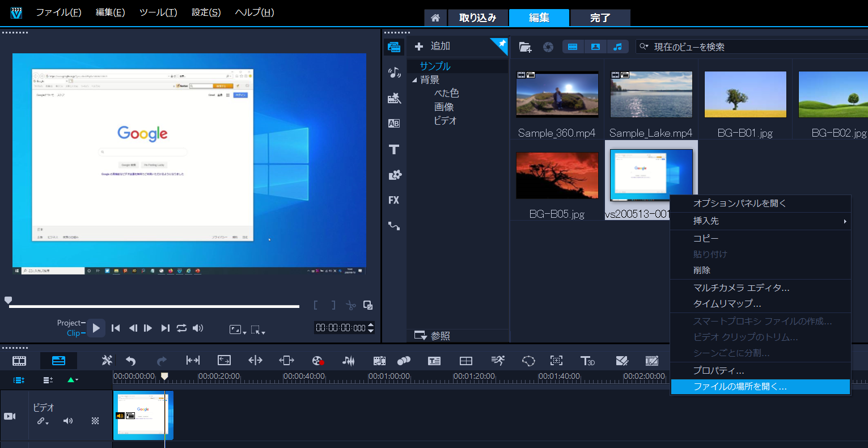Viewport: 868px width, 448px height.
Task: Toggle the Video track transparency checker icon
Action: click(95, 421)
